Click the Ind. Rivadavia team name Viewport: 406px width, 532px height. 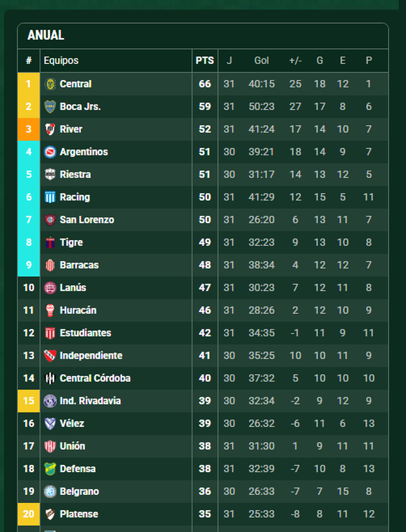(90, 401)
